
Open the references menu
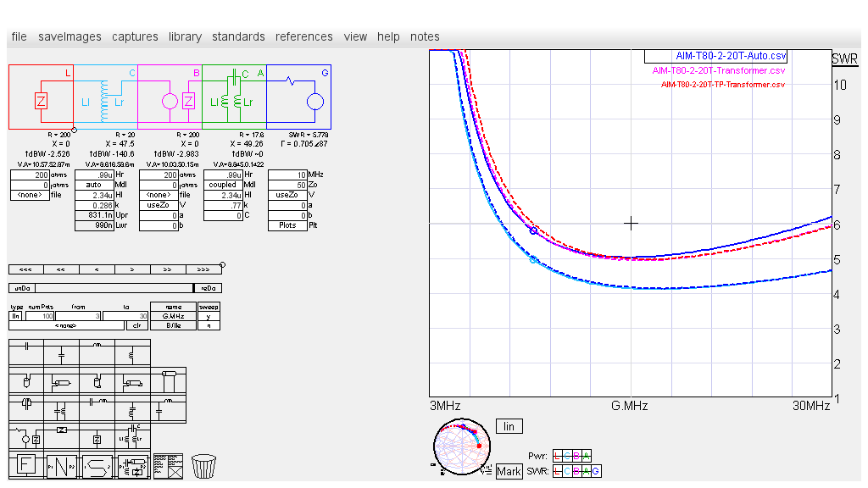(x=304, y=36)
